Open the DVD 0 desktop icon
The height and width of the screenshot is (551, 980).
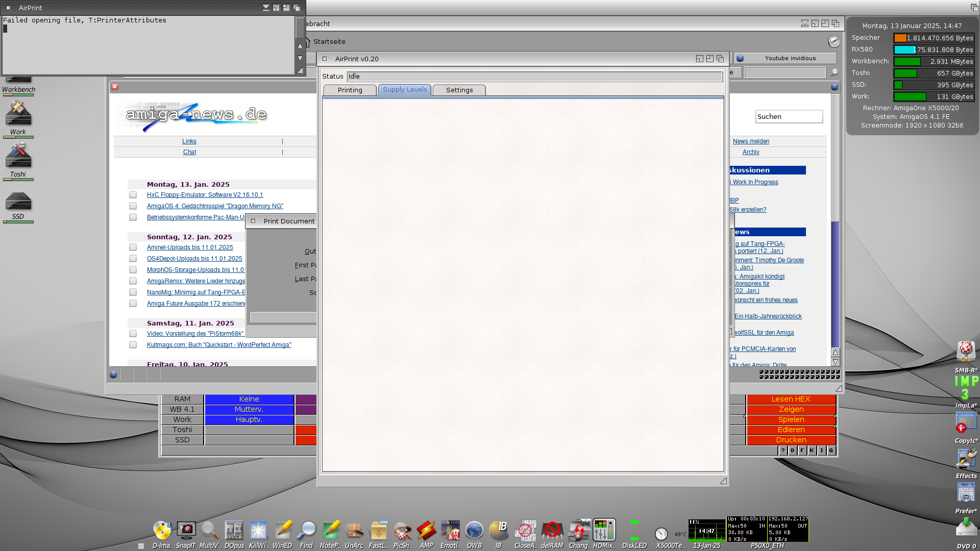tap(966, 528)
